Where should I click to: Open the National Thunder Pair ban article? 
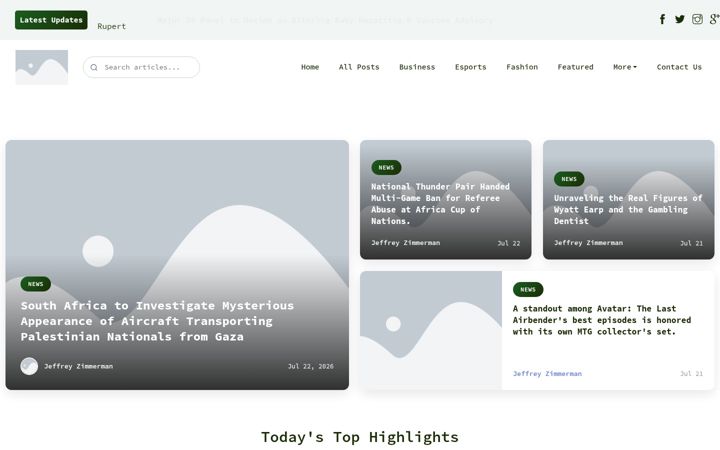click(x=440, y=204)
